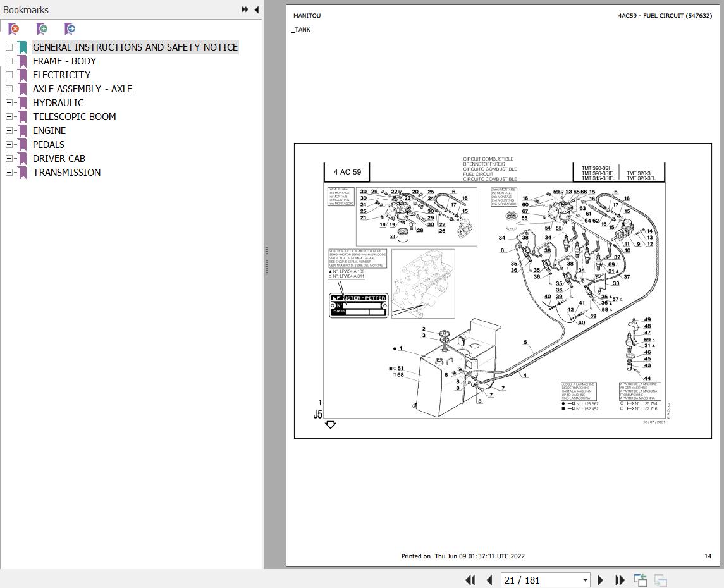Screen dimensions: 724x588
Task: Open the PEDALS bookmark
Action: point(49,144)
